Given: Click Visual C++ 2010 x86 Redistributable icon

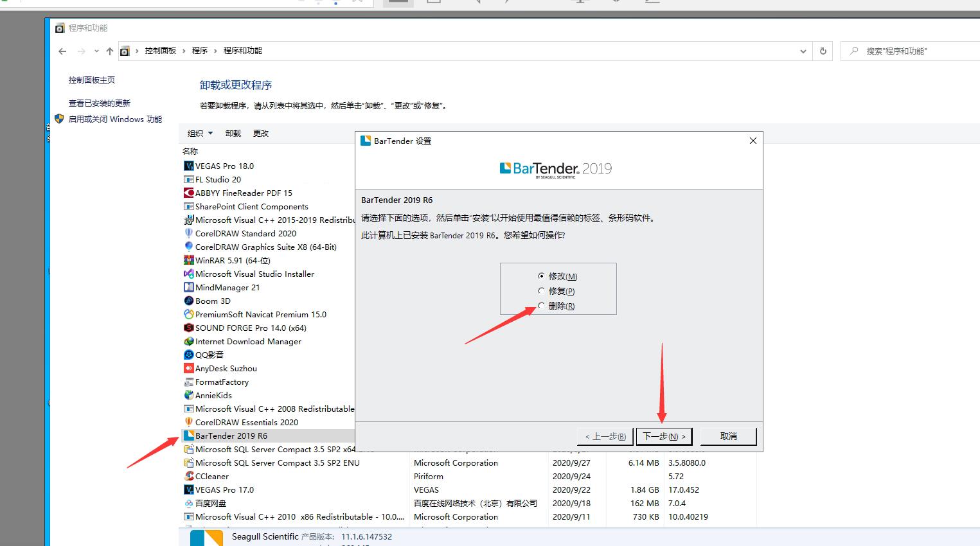Looking at the screenshot, I should point(188,516).
